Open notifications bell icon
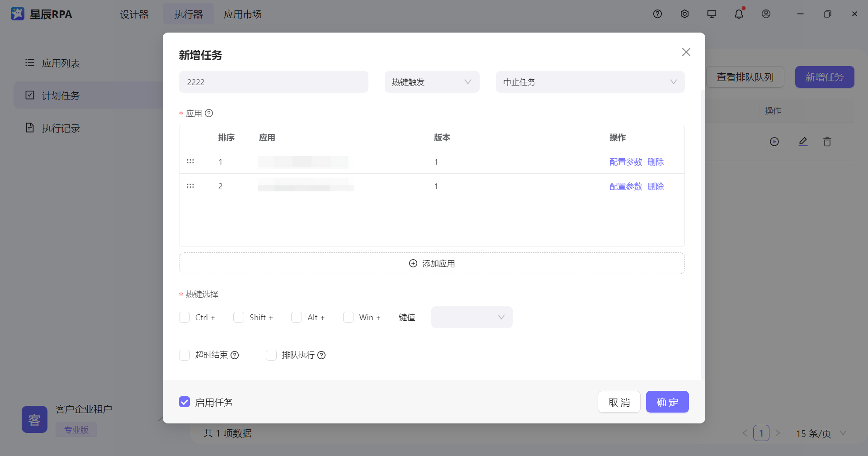Screen dimensions: 868x456 point(739,14)
